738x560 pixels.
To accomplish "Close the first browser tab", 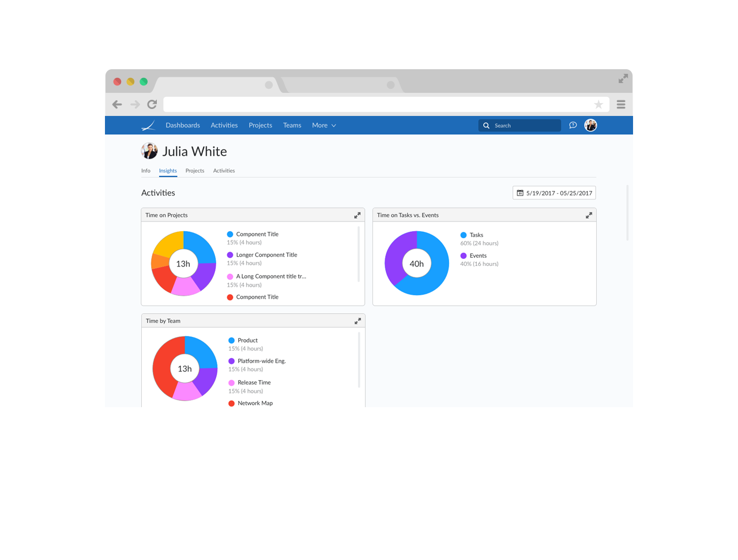I will pos(269,85).
